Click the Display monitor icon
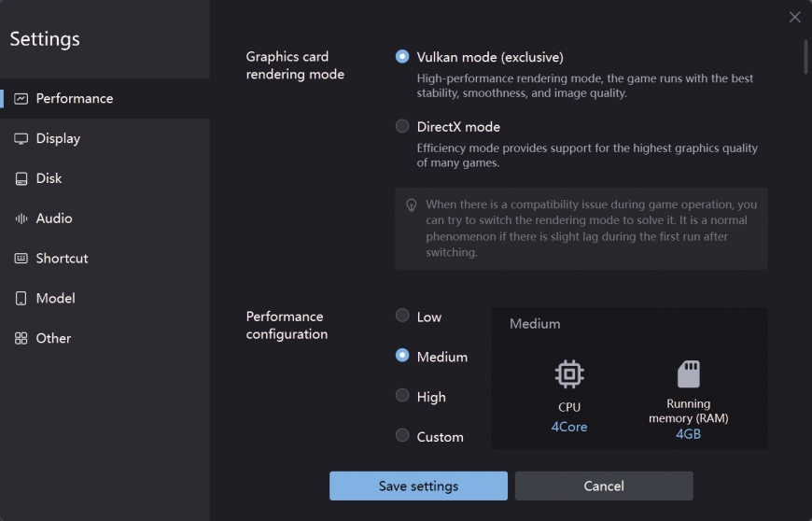Image resolution: width=812 pixels, height=521 pixels. pyautogui.click(x=21, y=139)
